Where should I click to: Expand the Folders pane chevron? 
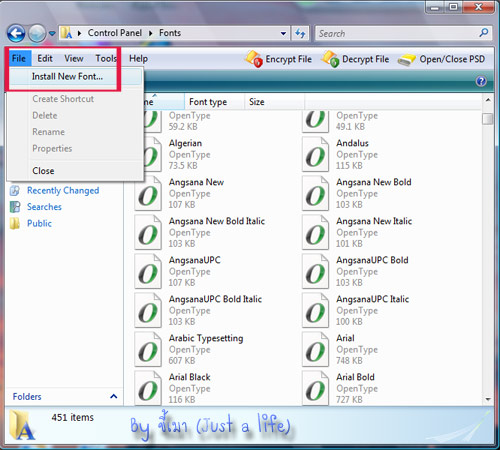114,396
